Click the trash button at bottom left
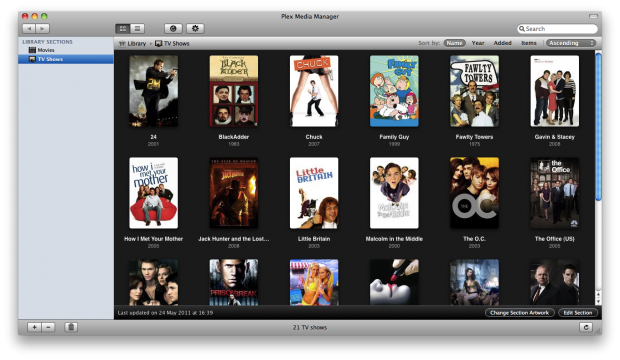Screen dimensions: 620x360 tap(71, 327)
